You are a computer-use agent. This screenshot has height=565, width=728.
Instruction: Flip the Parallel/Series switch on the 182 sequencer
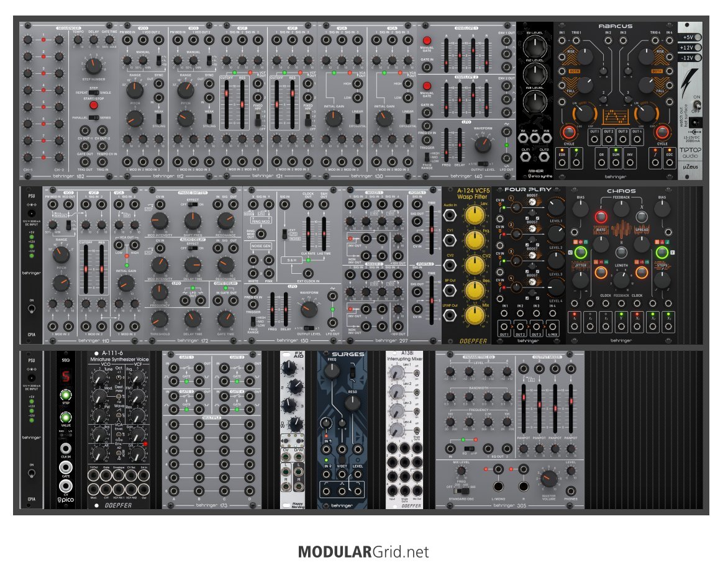click(x=93, y=117)
